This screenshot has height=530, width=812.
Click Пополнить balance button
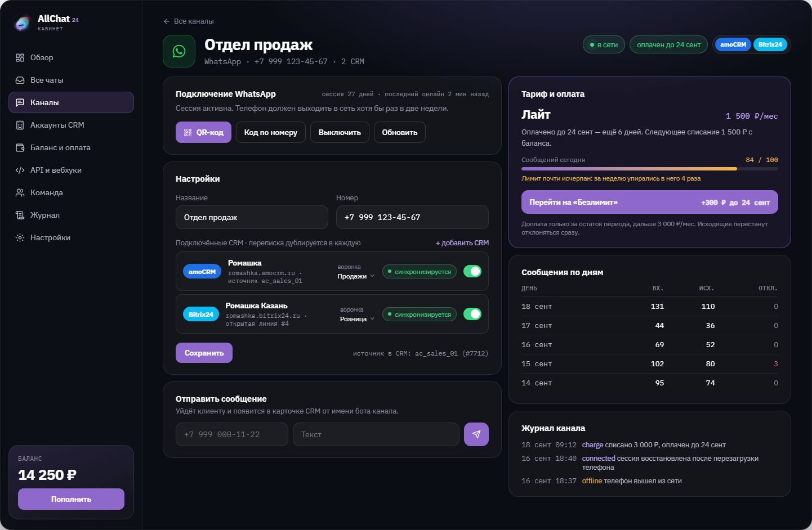pos(71,499)
